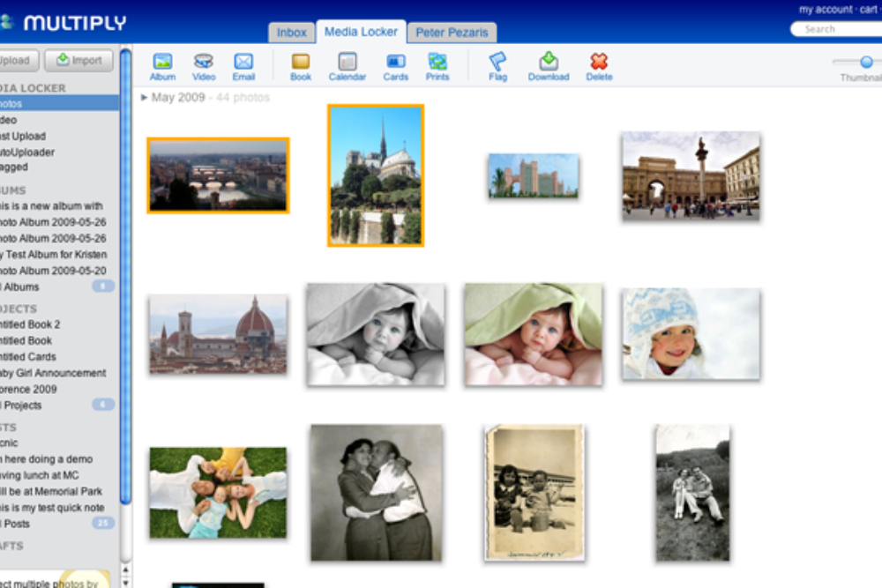882x588 pixels.
Task: Collapse the May 2009 photo group
Action: 145,98
